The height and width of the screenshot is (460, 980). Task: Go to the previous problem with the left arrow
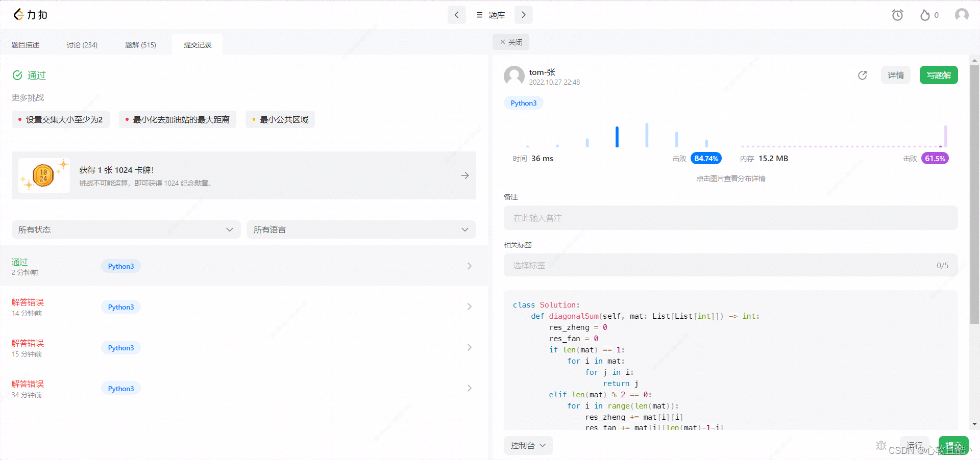pos(456,15)
